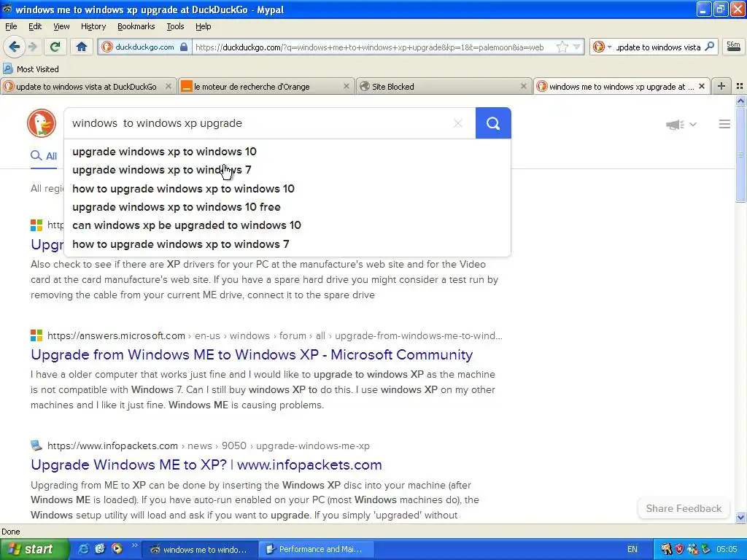Select the All results tab
Viewport: 747px width, 560px height.
pos(44,156)
